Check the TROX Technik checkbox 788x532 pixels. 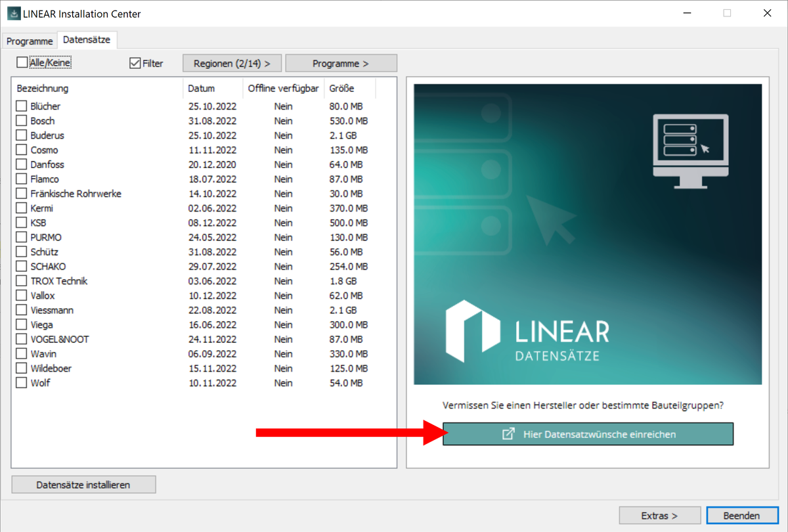point(22,280)
